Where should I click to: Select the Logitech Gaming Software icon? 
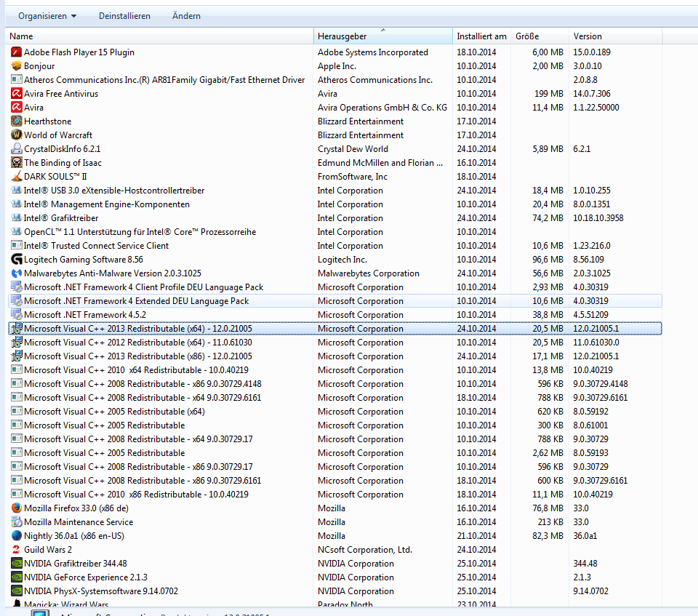click(17, 259)
